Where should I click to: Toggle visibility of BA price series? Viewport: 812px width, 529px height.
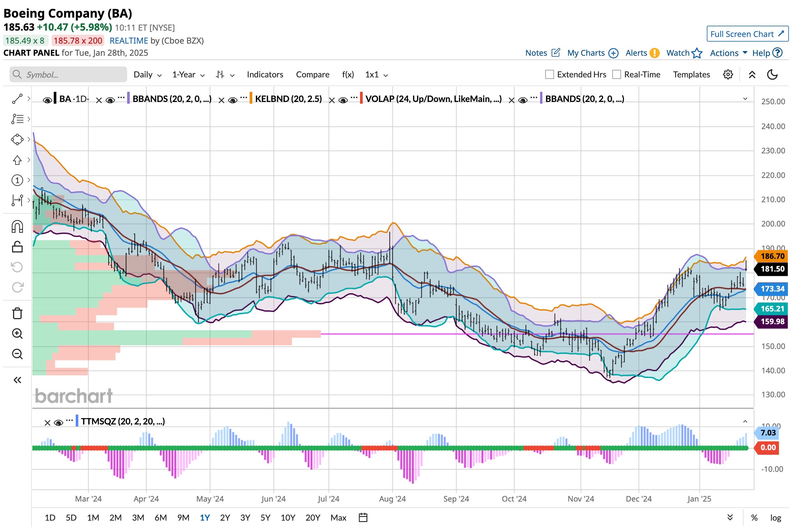click(x=47, y=100)
